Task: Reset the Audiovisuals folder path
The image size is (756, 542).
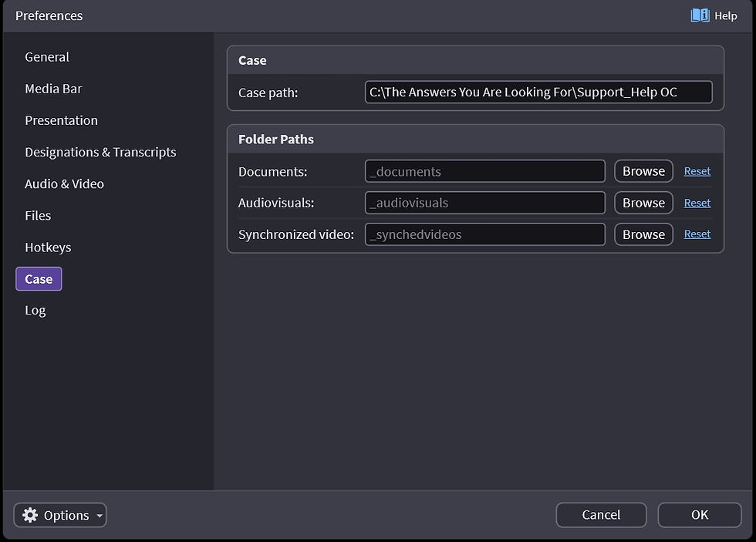Action: tap(697, 202)
